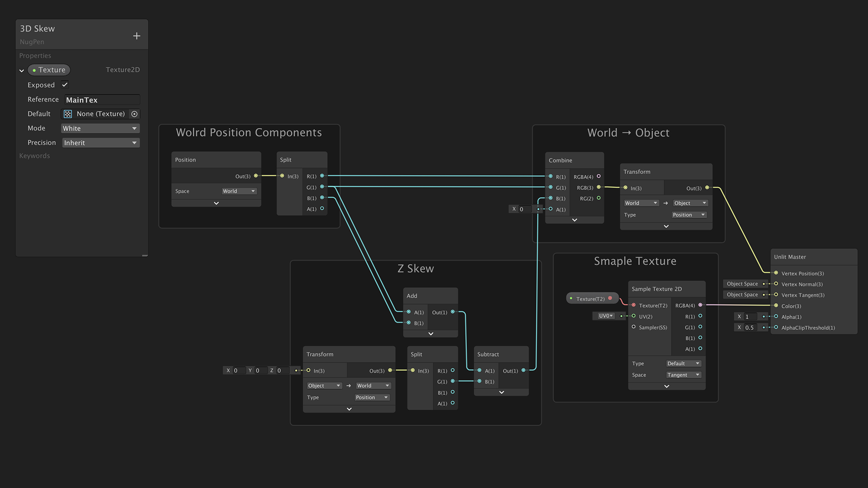
Task: Open the UV0 channel dropdown
Action: pos(606,316)
